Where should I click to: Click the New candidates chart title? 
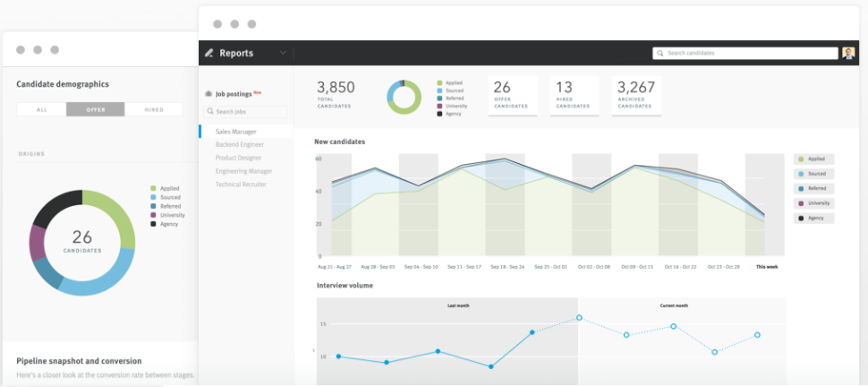pyautogui.click(x=340, y=142)
